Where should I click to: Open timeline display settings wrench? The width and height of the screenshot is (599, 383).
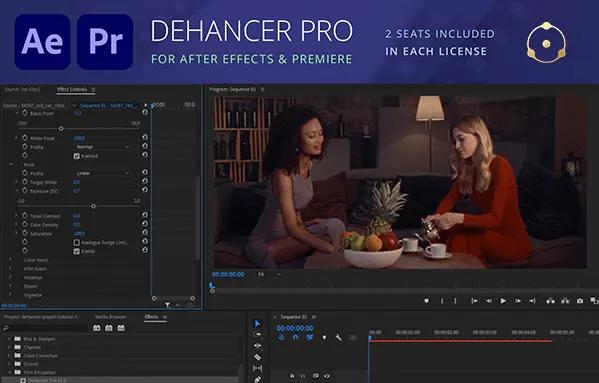[x=338, y=338]
